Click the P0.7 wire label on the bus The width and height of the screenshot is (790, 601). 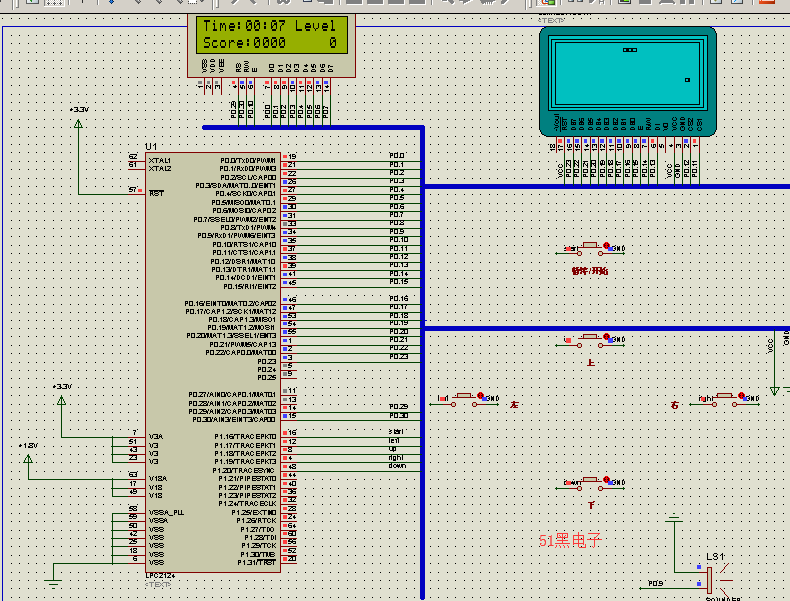397,215
